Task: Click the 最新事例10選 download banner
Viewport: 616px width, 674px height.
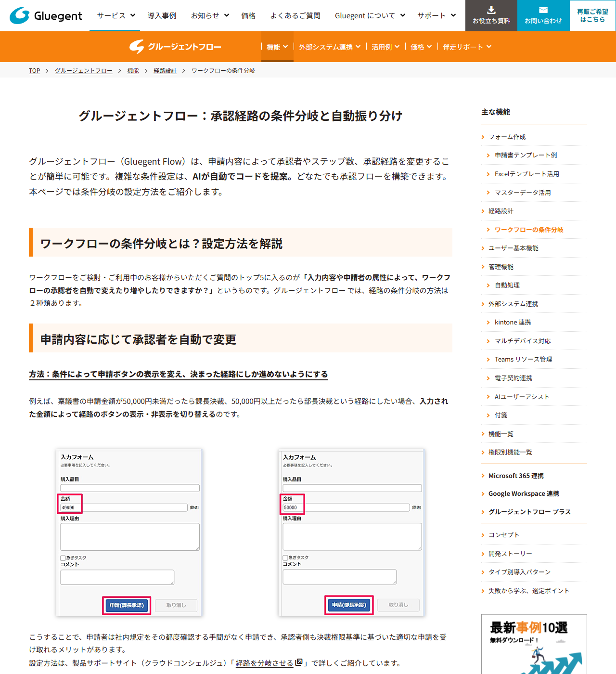Action: [534, 644]
